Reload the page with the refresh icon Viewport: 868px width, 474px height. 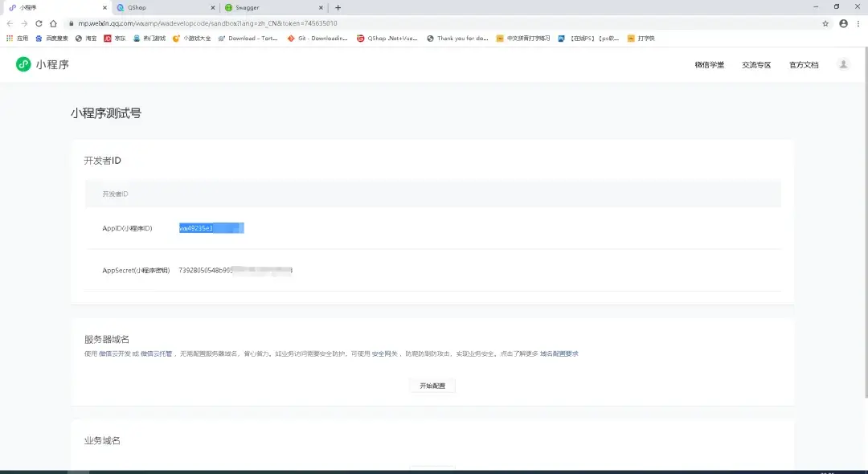click(39, 22)
